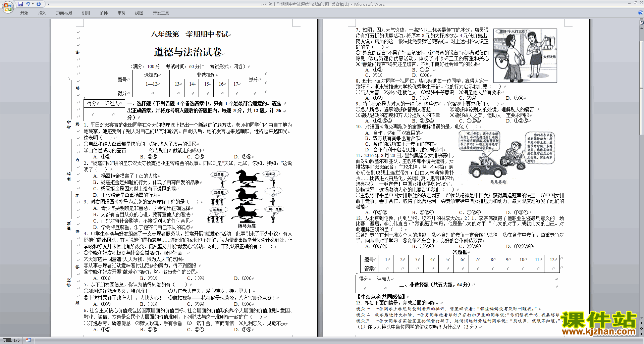Click the vertical scrollbar up arrow
Screen dimensions: 644x344
click(x=642, y=28)
